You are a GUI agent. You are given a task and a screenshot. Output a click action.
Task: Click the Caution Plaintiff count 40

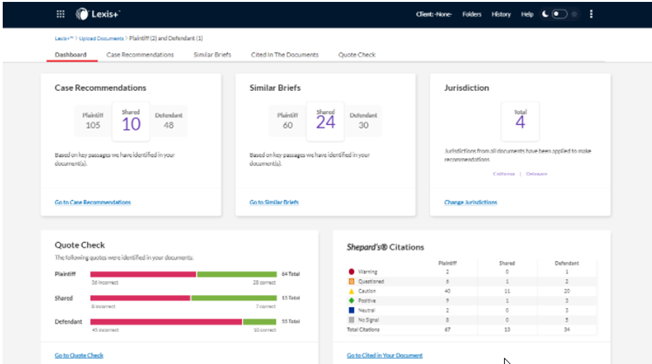click(x=447, y=291)
